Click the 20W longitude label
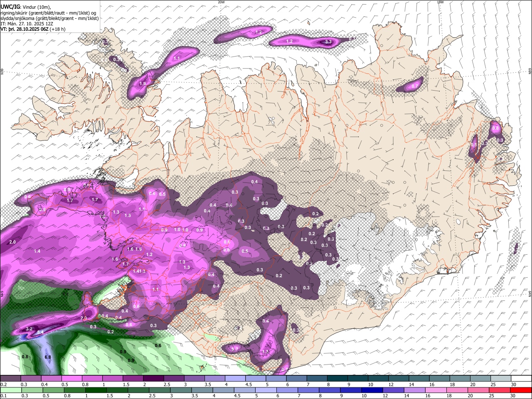The height and width of the screenshot is (399, 532). (221, 2)
